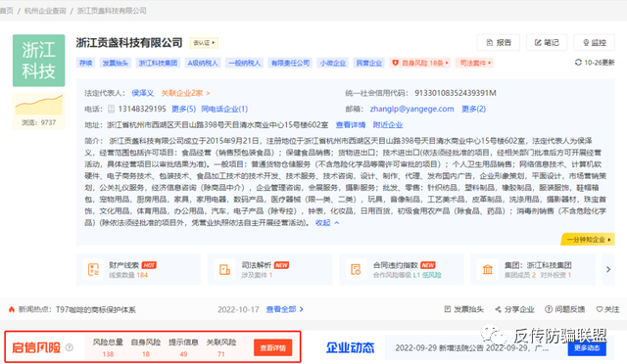Select the A级纳税人 tag

(x=203, y=63)
